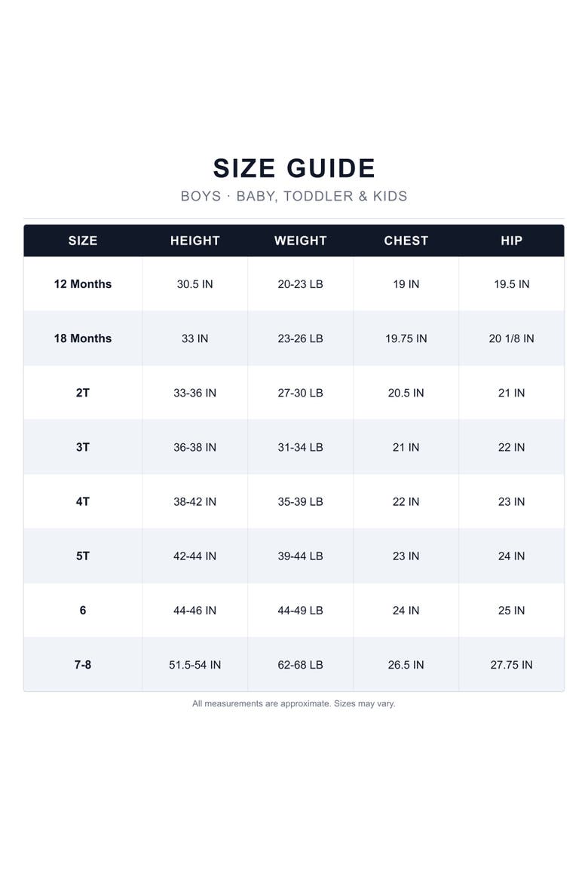This screenshot has width=588, height=882.
Task: Click the SIZE GUIDE title
Action: (294, 168)
